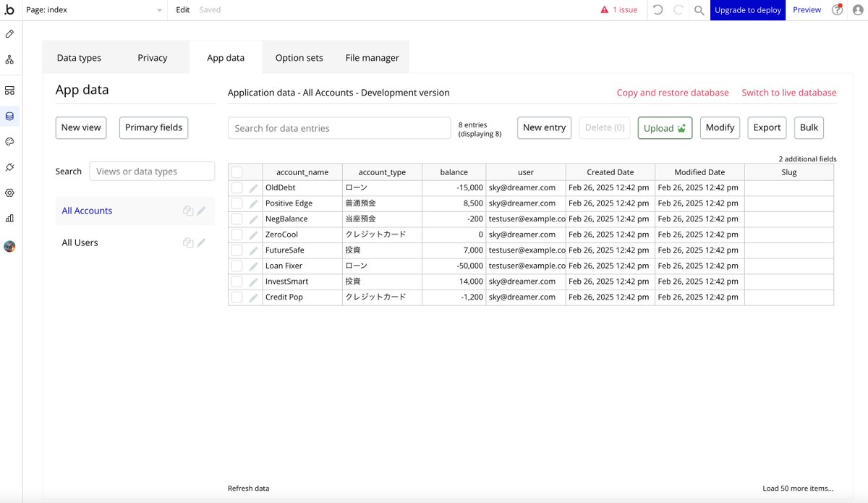Check the Credit Pop row checkbox

point(237,297)
